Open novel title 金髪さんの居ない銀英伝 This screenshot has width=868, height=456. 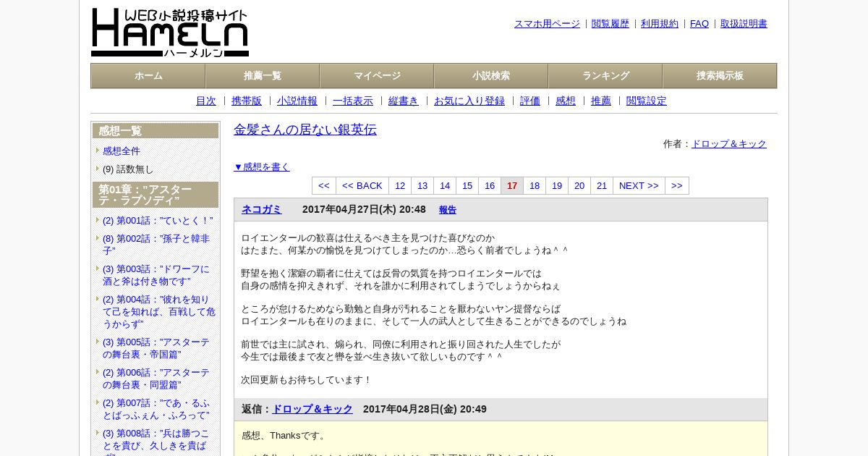305,130
